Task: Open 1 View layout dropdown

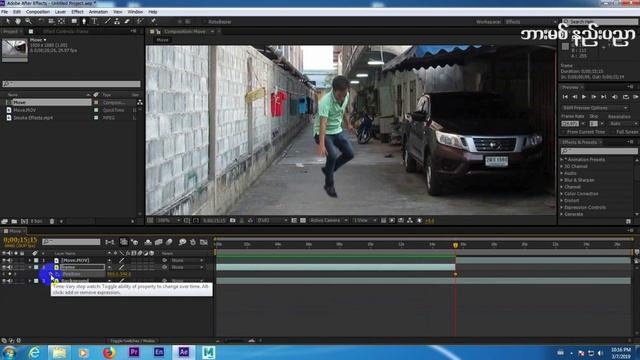Action: coord(364,220)
